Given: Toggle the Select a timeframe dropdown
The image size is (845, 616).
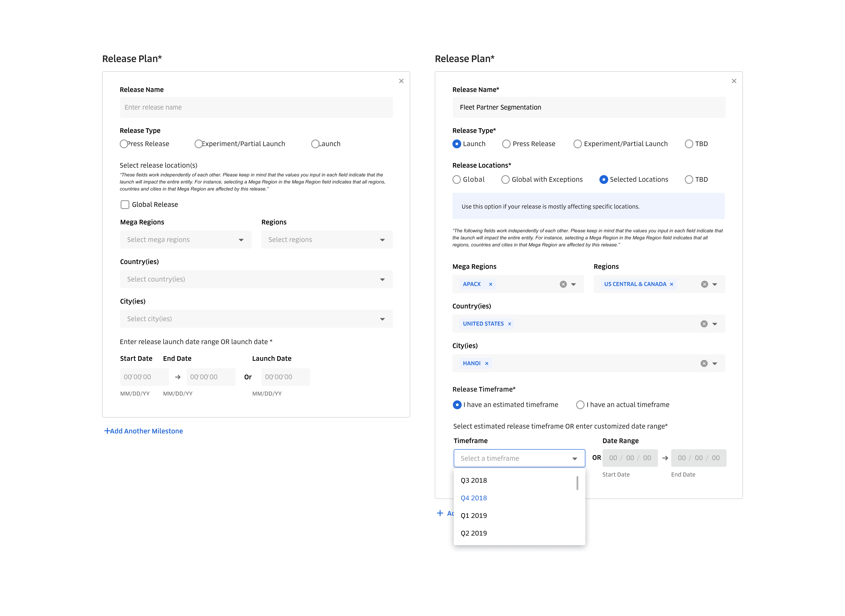Looking at the screenshot, I should (x=520, y=458).
